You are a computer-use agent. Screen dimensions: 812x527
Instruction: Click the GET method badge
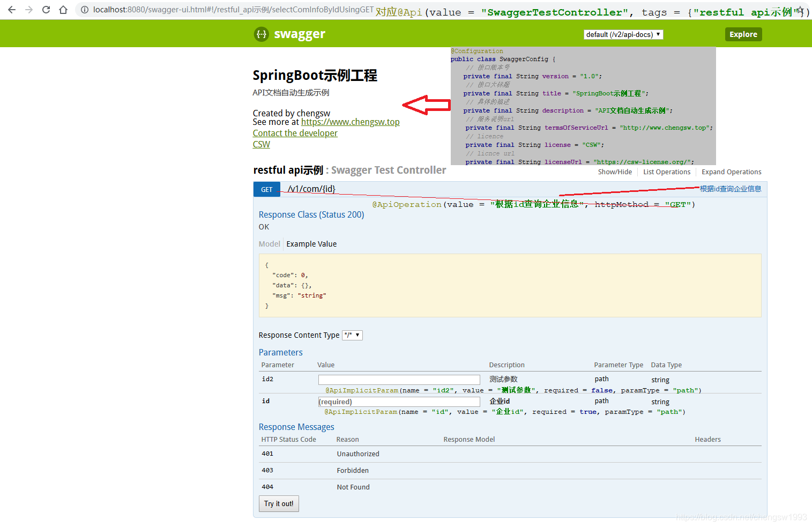tap(267, 189)
